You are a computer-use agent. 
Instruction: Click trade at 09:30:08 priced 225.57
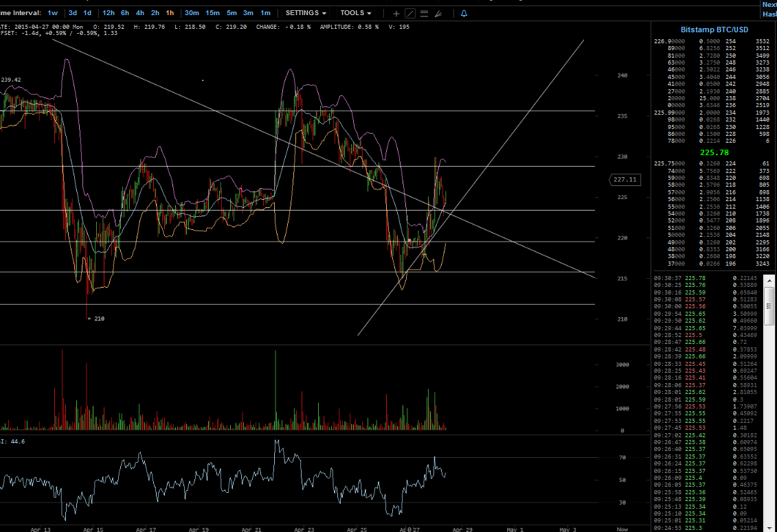pyautogui.click(x=706, y=300)
